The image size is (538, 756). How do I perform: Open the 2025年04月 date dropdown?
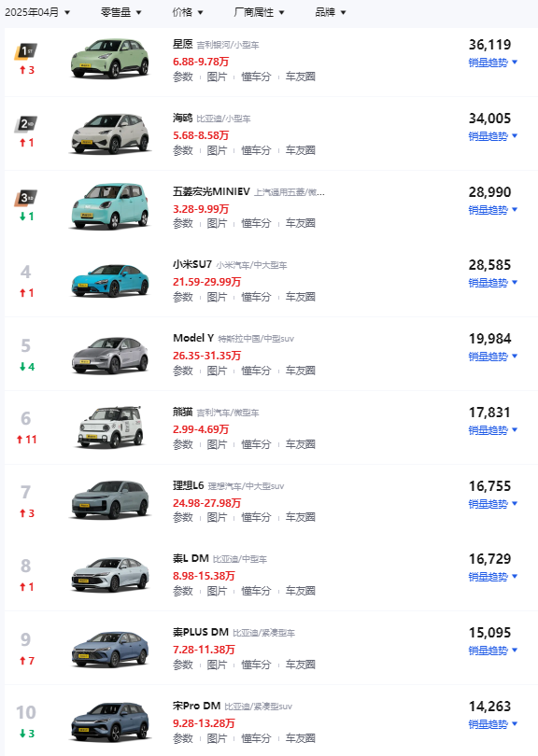point(37,12)
